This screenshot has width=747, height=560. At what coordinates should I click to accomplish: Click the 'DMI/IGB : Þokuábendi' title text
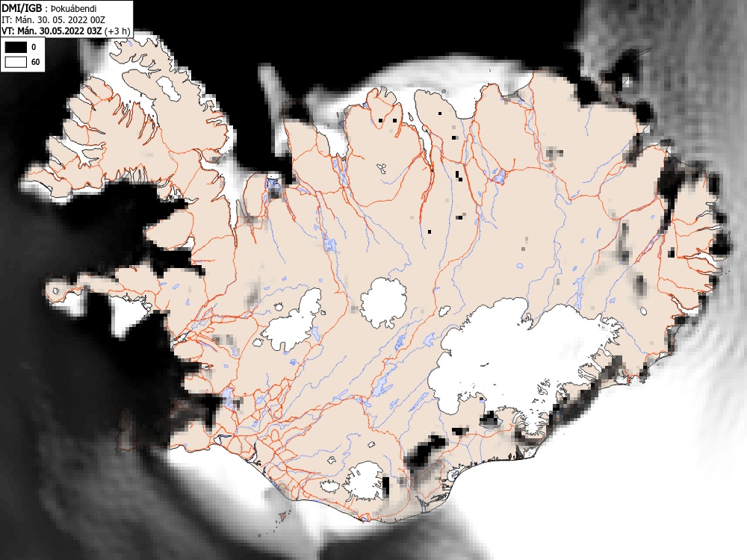49,8
